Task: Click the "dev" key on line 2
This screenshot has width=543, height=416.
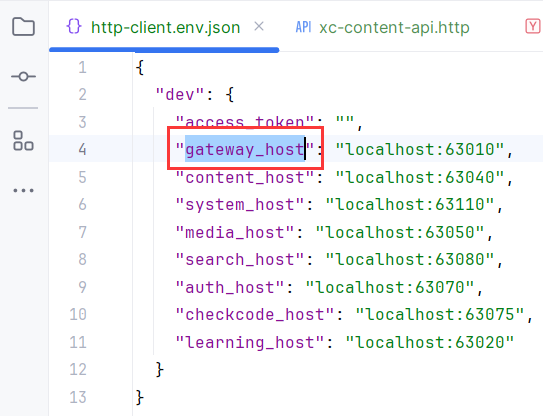Action: point(180,94)
